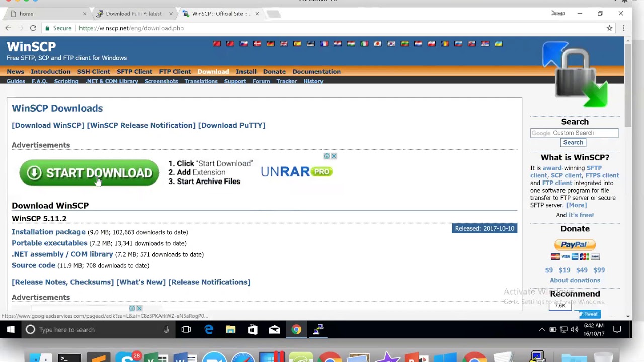This screenshot has height=362, width=644.
Task: Open the SSH Client menu item
Action: (x=94, y=72)
